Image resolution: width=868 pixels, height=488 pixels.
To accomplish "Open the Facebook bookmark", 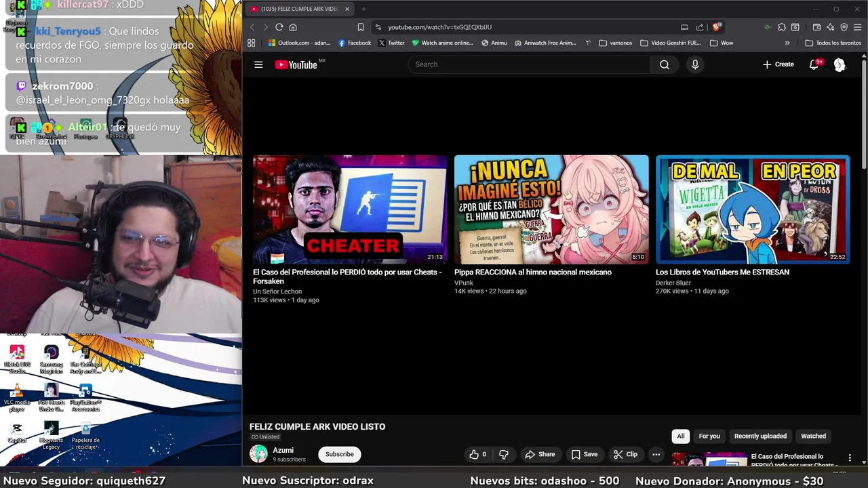I will point(355,43).
